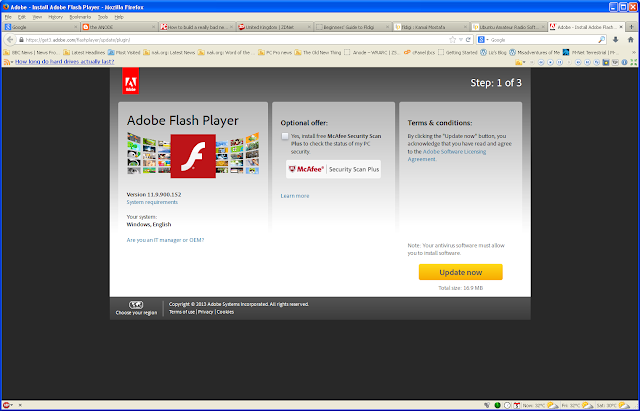Open the Help menu
The height and width of the screenshot is (411, 640).
pyautogui.click(x=119, y=17)
